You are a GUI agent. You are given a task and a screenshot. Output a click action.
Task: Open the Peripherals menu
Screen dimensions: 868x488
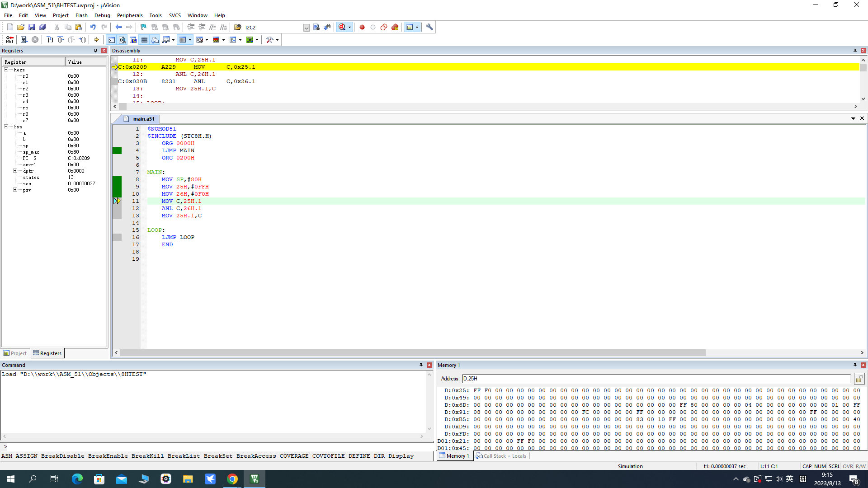tap(129, 15)
